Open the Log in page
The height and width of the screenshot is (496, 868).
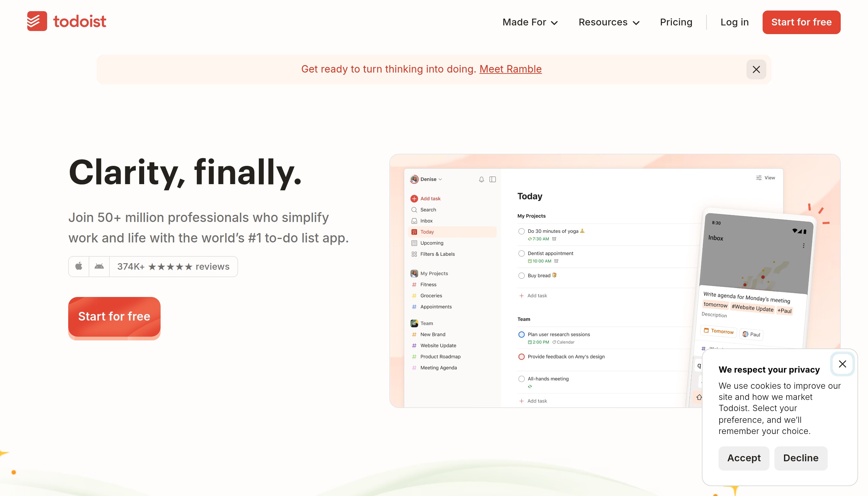[734, 22]
